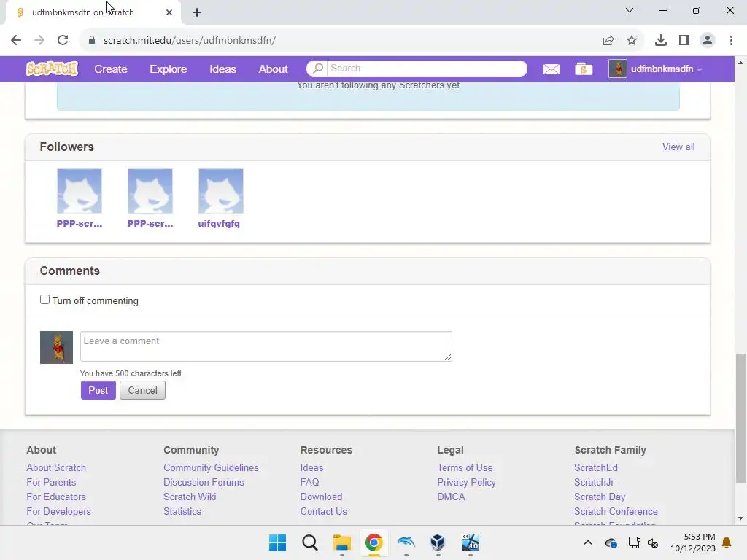This screenshot has height=560, width=747.
Task: Open a new browser tab
Action: click(x=197, y=12)
